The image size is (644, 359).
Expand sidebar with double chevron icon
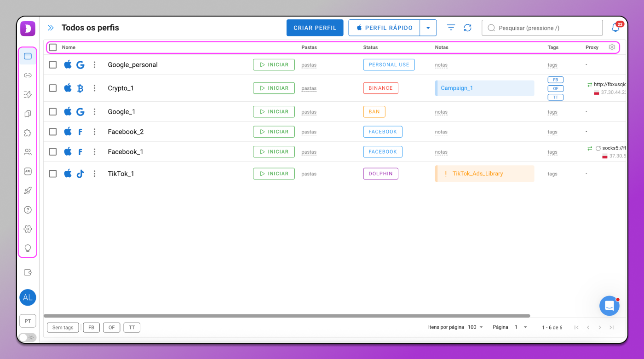click(51, 28)
